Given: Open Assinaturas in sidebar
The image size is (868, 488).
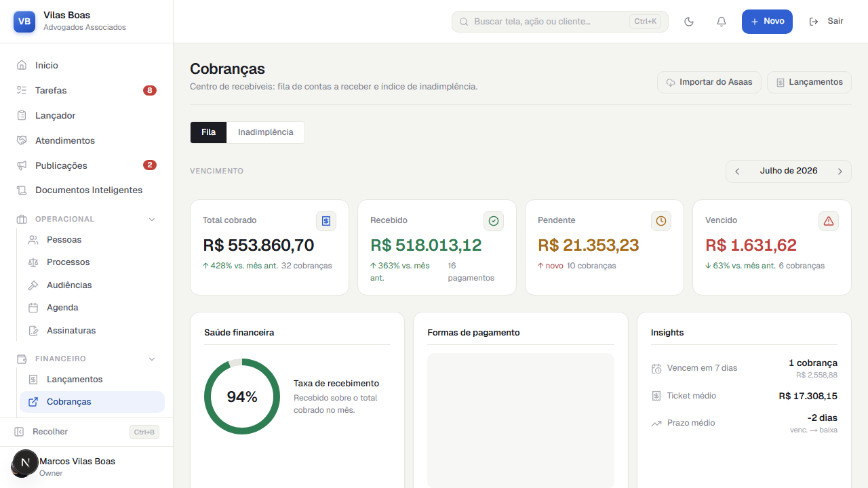Looking at the screenshot, I should (92, 331).
